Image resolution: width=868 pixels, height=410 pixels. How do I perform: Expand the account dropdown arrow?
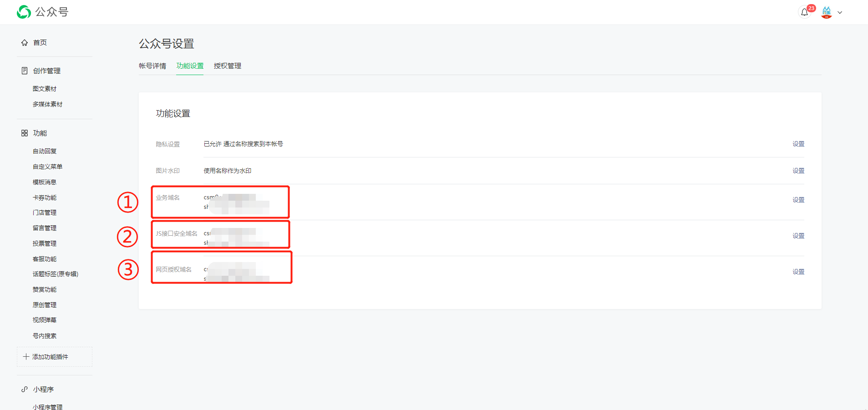(x=840, y=13)
